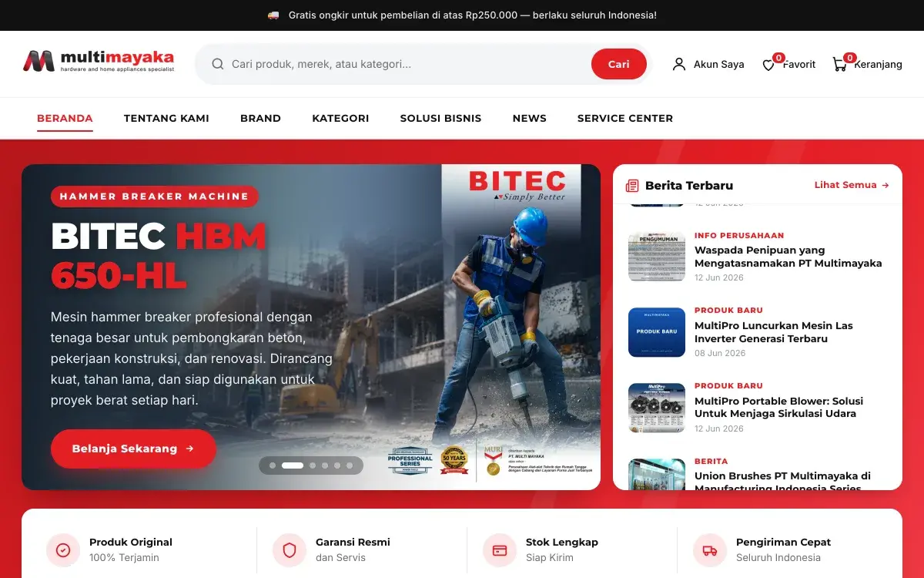This screenshot has width=924, height=578.
Task: Open the Union Brushes news thumbnail
Action: [657, 474]
